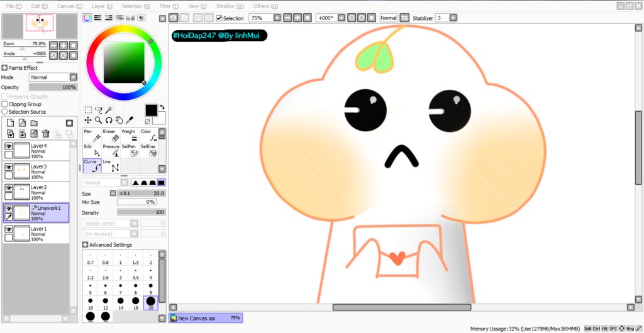Create a new linework layer
Image resolution: width=644 pixels, height=333 pixels.
pyautogui.click(x=23, y=123)
